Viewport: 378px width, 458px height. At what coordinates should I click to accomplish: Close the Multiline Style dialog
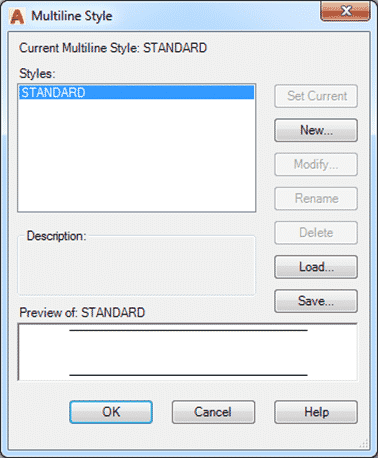[x=345, y=11]
